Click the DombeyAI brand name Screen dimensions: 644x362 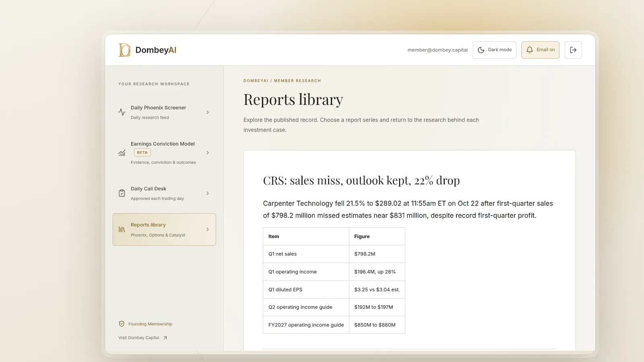tap(156, 50)
